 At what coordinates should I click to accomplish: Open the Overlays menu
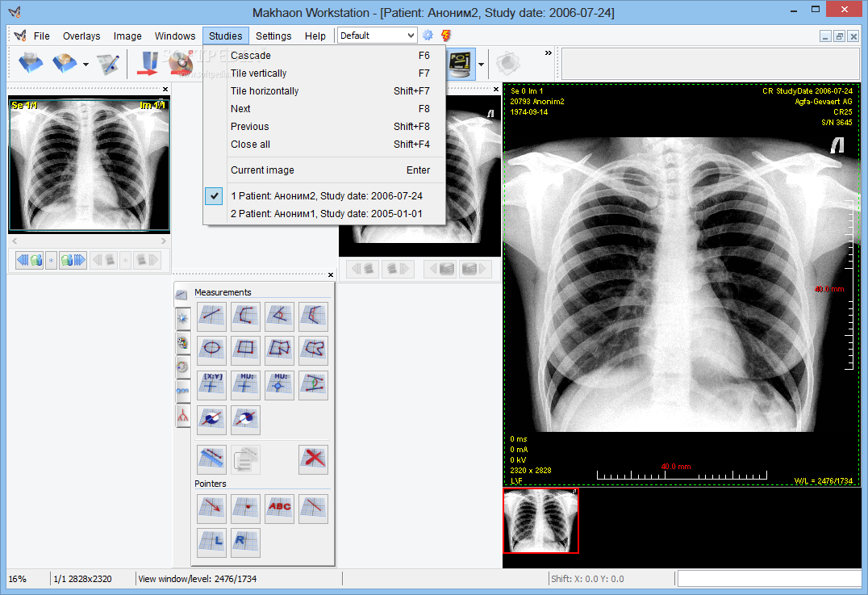point(81,36)
